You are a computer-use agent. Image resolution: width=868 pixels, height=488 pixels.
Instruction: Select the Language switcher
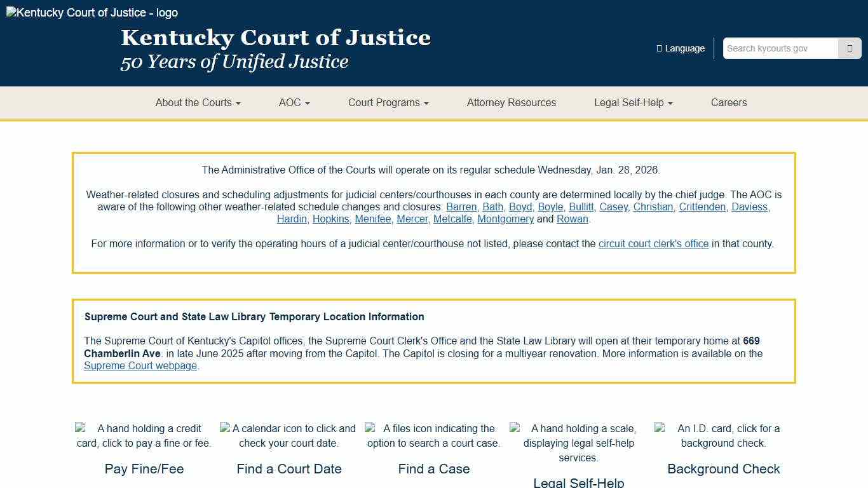[x=681, y=48]
